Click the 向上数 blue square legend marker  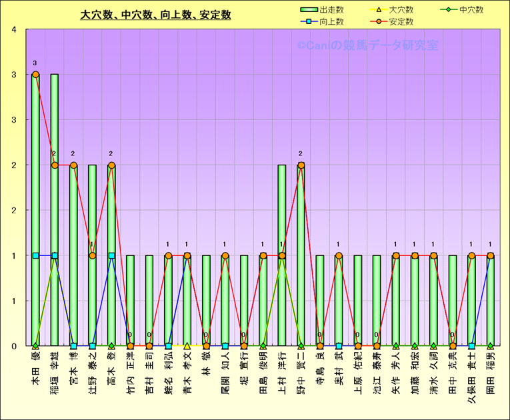(309, 22)
